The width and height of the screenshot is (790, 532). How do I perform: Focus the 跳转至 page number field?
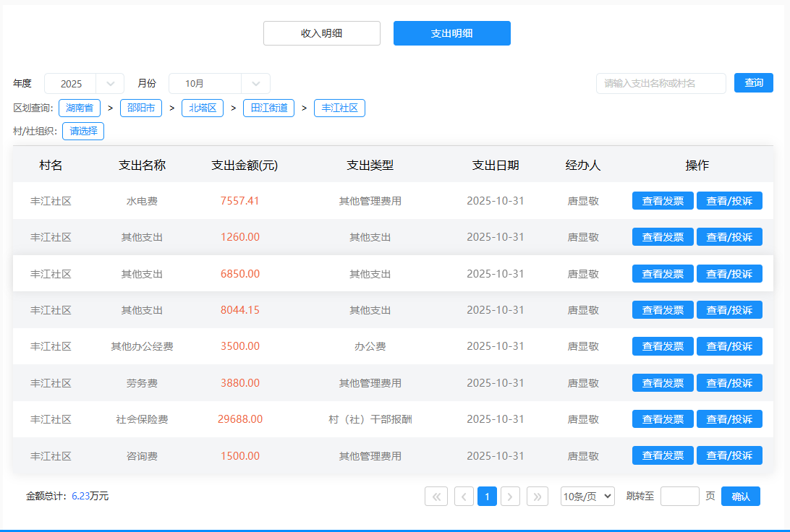pos(679,497)
